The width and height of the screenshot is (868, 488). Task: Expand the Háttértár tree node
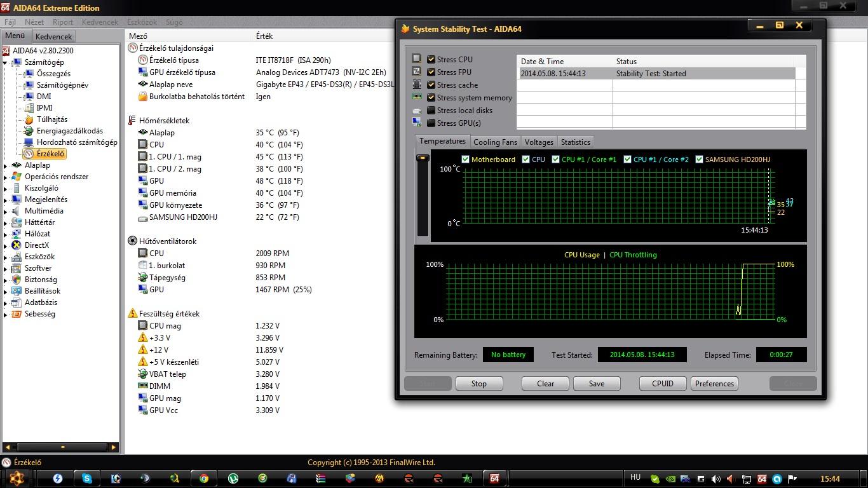coord(6,222)
